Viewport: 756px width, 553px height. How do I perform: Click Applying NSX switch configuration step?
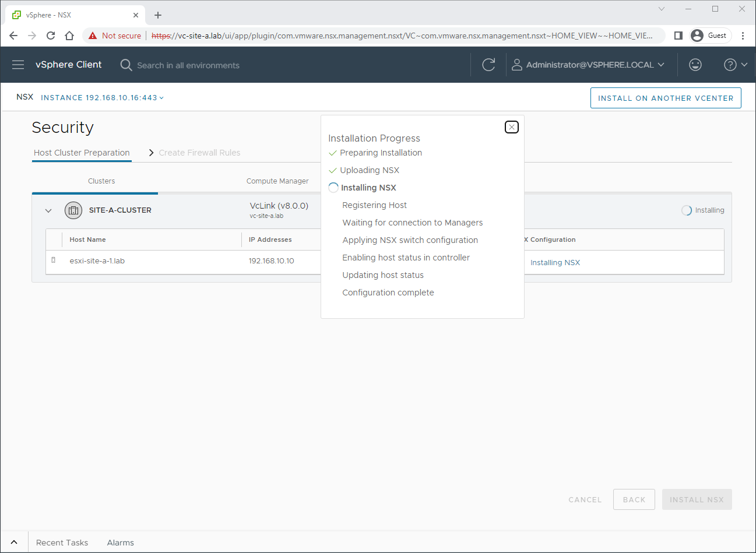[x=410, y=240]
